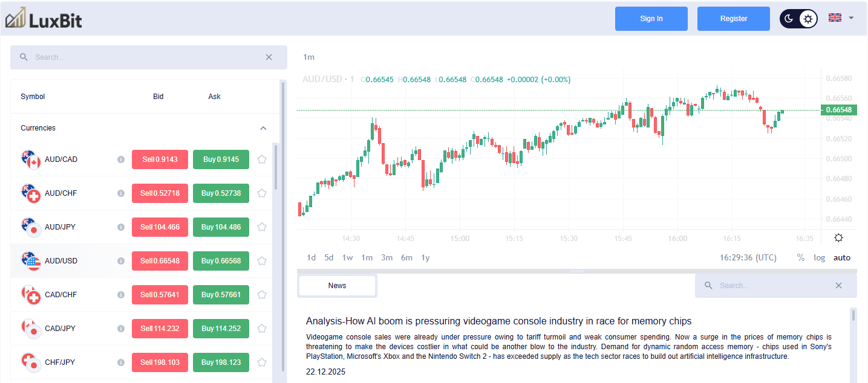Click the magnifier icon in the news search bar
Viewport: 868px width, 383px height.
(x=708, y=285)
